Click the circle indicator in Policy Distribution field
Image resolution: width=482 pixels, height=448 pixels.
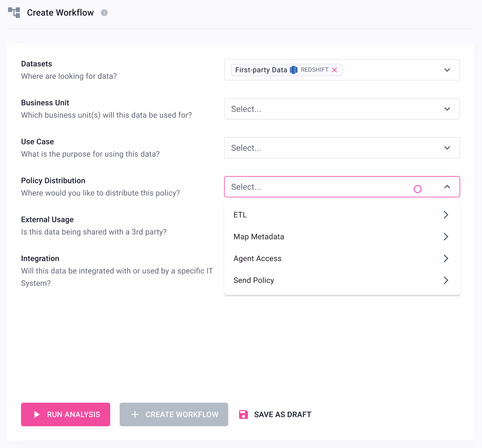(417, 189)
